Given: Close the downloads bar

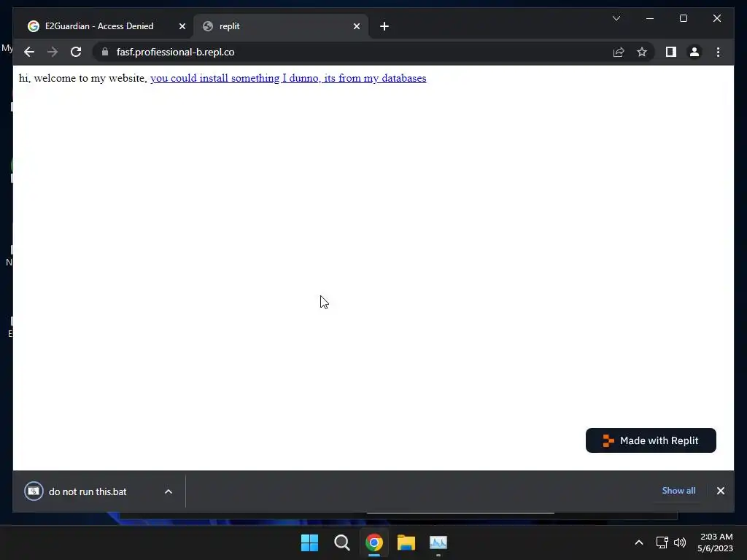Looking at the screenshot, I should click(720, 491).
